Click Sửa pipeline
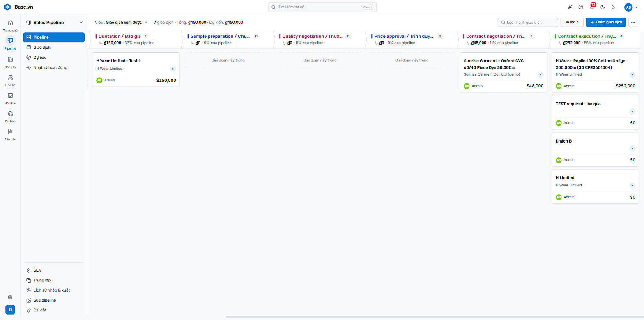 pos(54,300)
